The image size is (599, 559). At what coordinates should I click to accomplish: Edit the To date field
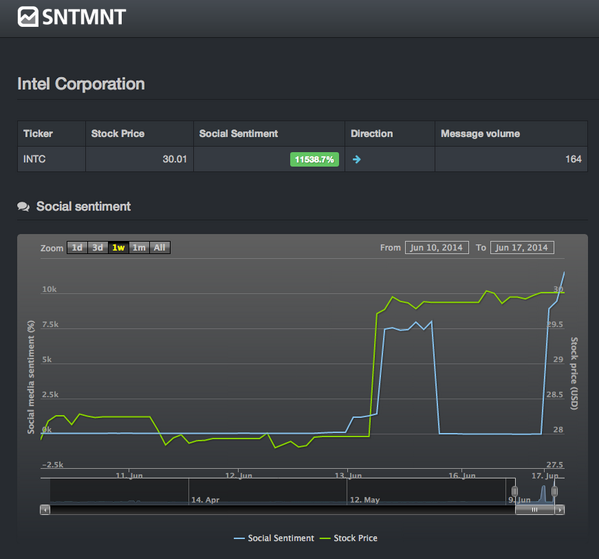tap(522, 248)
